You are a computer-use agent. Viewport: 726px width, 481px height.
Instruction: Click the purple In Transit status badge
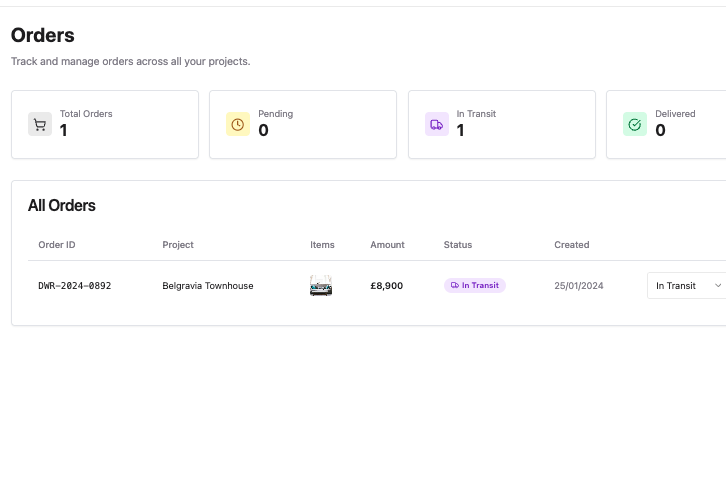(475, 286)
